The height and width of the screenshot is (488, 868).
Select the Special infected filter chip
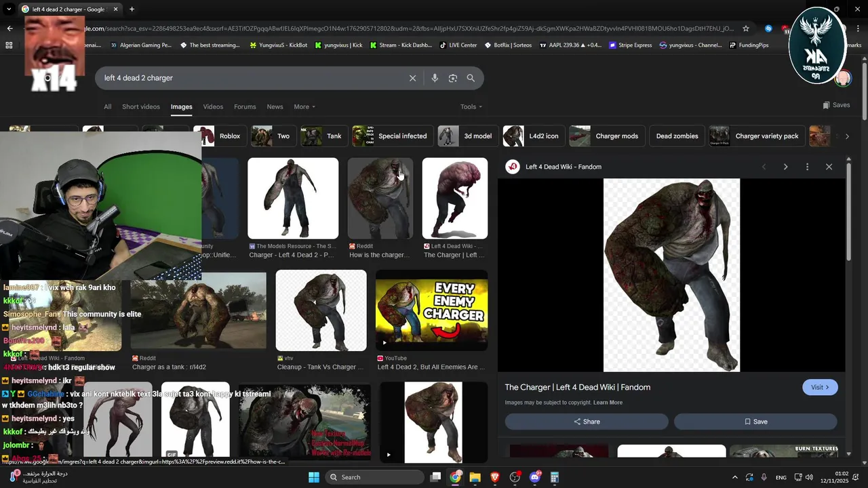(x=391, y=136)
